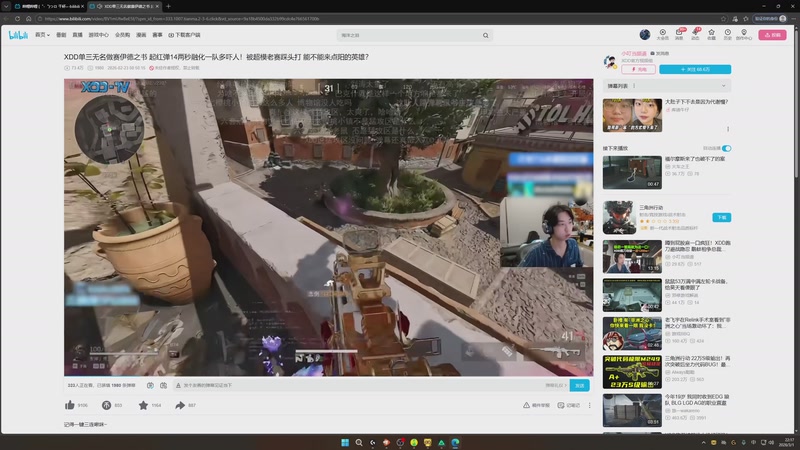Open three-dot menu on the ad card

point(728,129)
